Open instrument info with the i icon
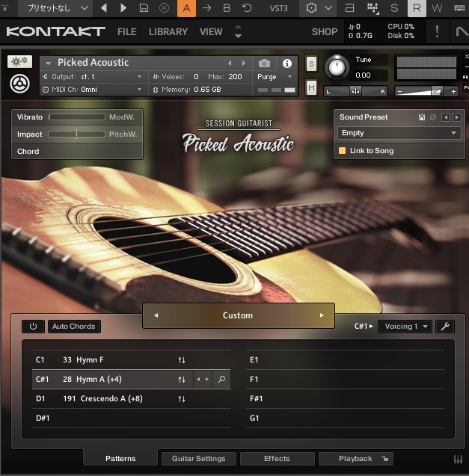 pos(287,64)
